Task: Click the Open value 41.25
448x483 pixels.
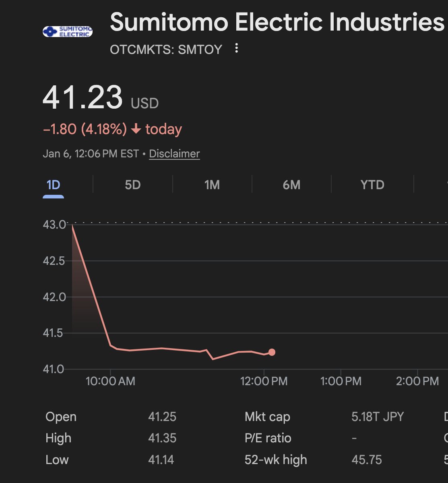Action: pos(162,417)
